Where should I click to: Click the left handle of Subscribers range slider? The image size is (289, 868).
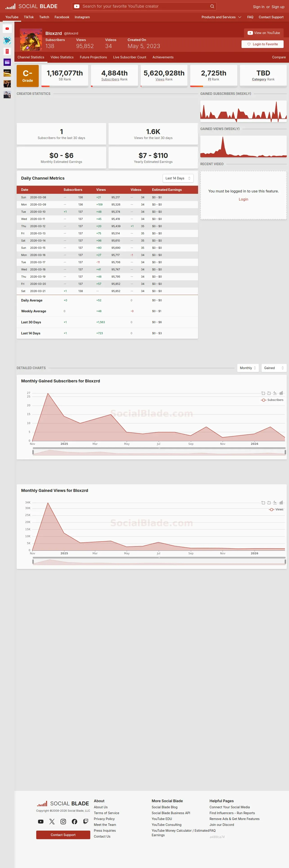pos(33,452)
